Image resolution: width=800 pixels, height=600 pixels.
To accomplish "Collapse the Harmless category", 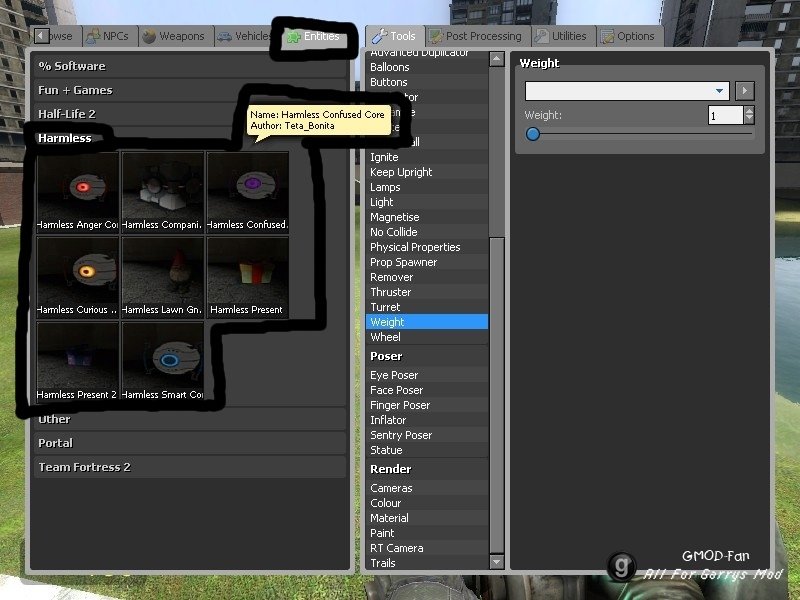I will (x=190, y=138).
